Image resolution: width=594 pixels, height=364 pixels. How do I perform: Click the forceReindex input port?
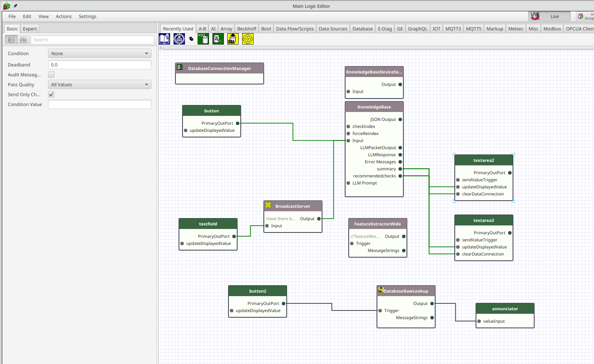(x=348, y=134)
